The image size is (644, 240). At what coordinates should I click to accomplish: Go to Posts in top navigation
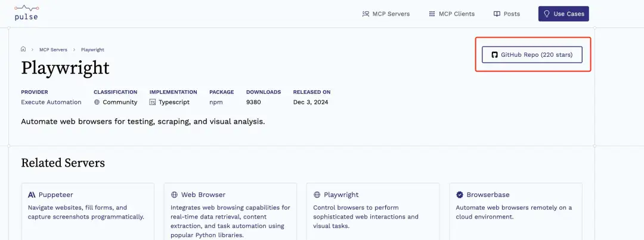pos(506,14)
